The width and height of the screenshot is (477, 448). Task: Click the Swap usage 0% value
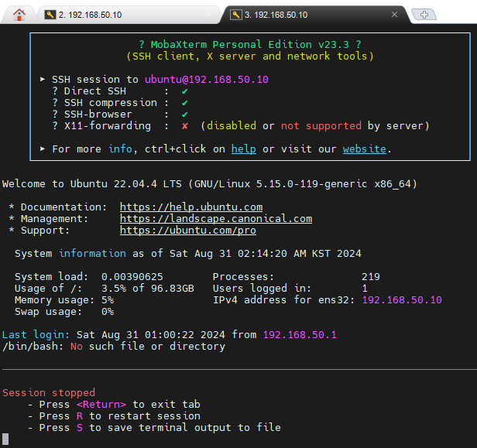108,312
